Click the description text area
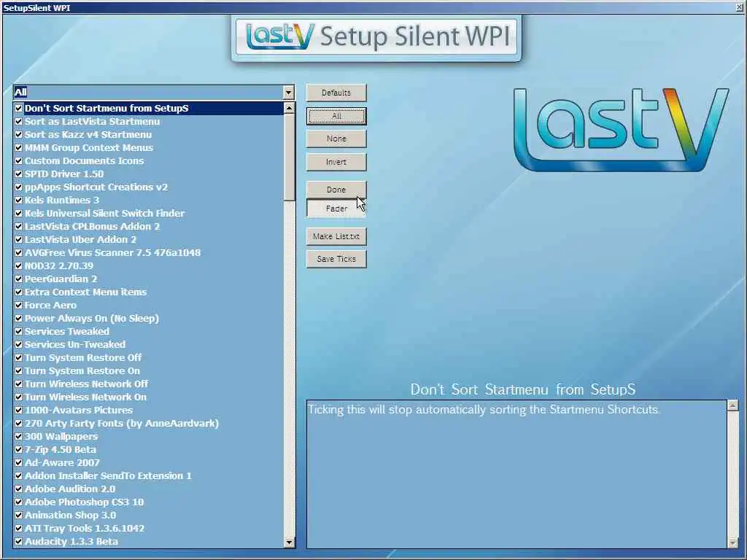The image size is (747, 560). click(517, 474)
